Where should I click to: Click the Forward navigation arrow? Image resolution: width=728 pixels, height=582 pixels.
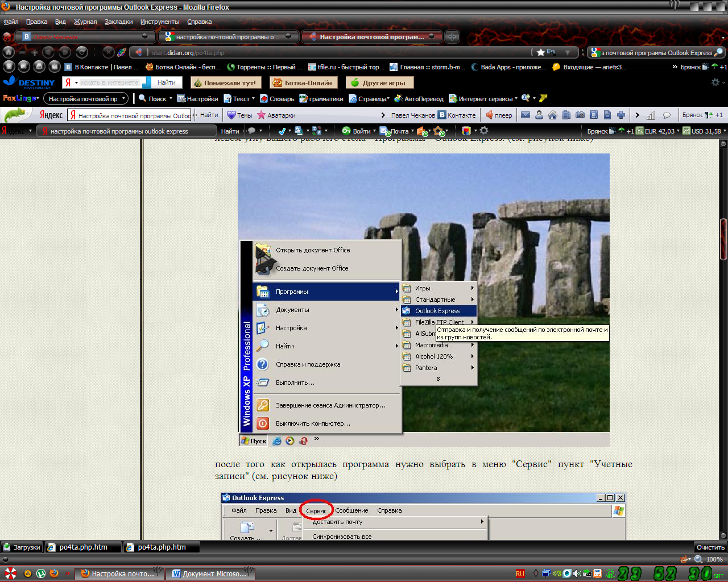click(x=65, y=52)
